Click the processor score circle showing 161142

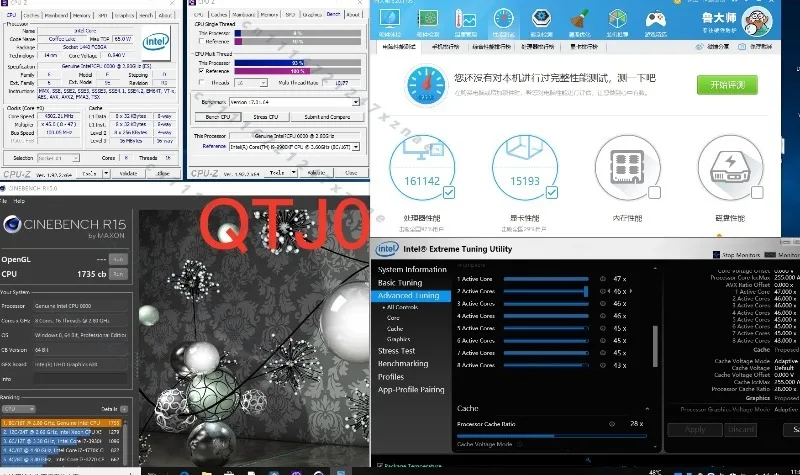point(422,167)
